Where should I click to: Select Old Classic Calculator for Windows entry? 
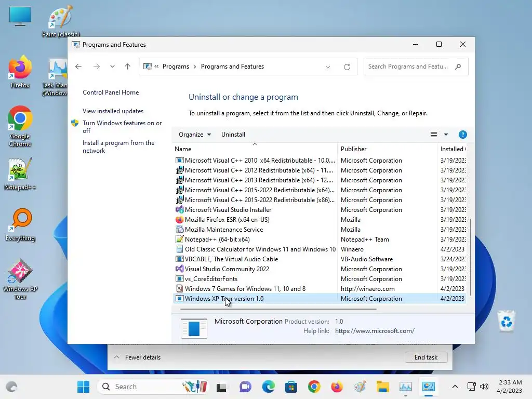tap(320, 249)
